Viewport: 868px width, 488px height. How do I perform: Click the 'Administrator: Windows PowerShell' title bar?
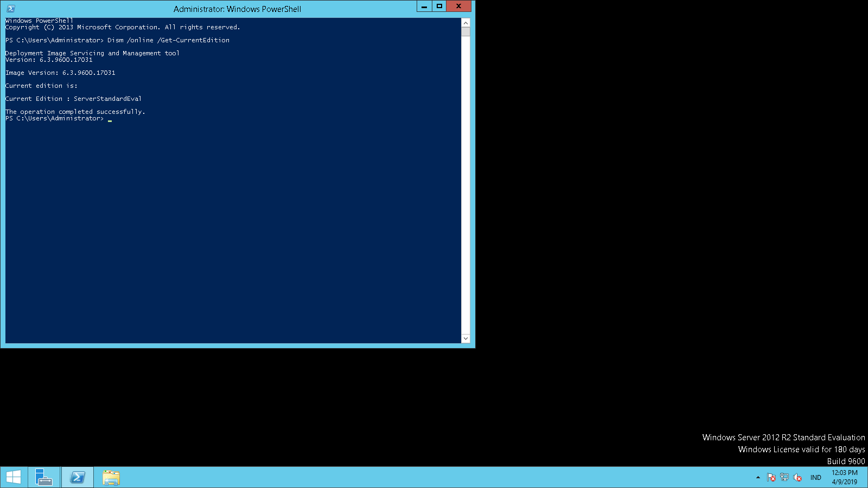(x=237, y=9)
